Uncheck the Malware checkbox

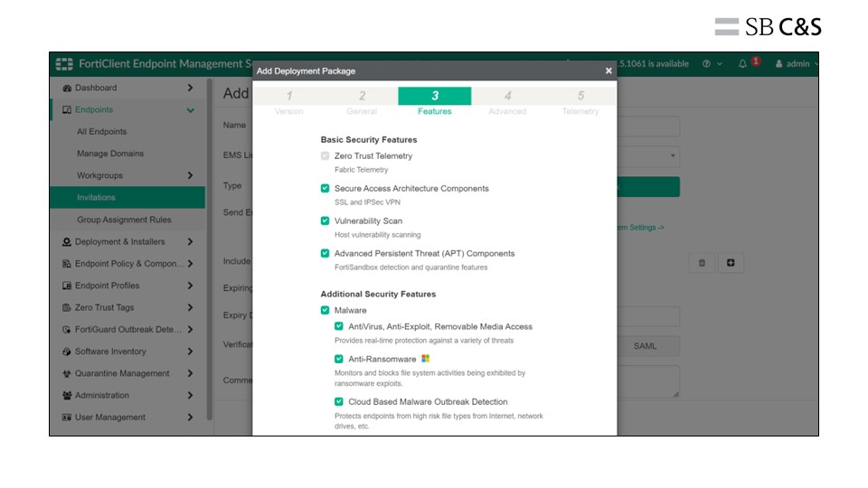coord(325,310)
